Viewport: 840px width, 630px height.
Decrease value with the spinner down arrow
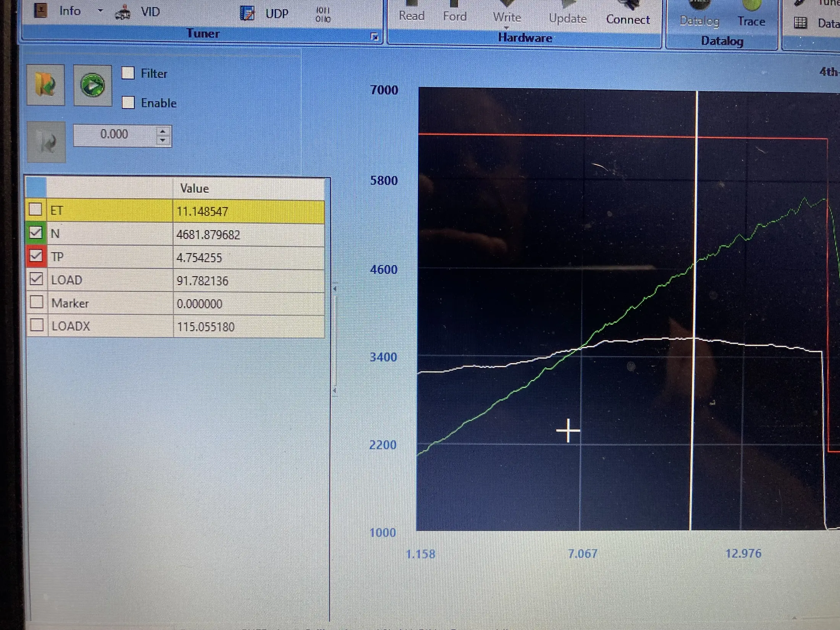tap(163, 140)
